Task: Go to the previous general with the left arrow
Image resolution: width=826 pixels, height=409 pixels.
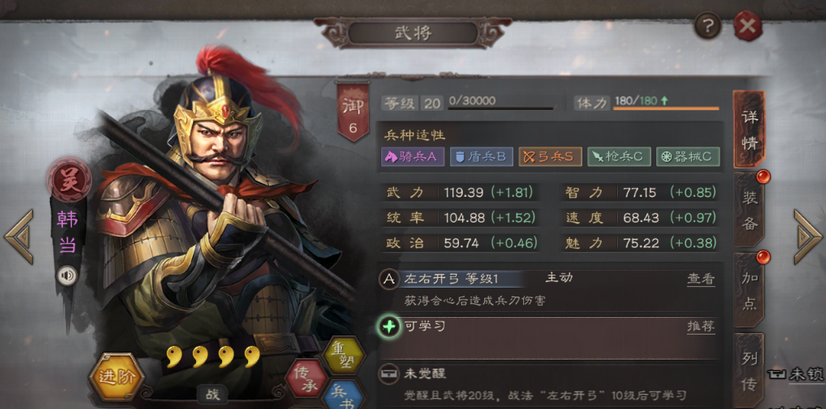Action: 19,237
